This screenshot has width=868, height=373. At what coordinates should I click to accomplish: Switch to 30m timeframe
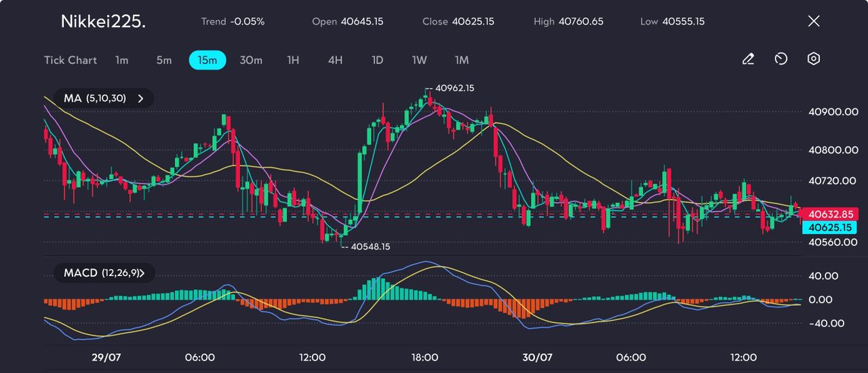click(251, 60)
